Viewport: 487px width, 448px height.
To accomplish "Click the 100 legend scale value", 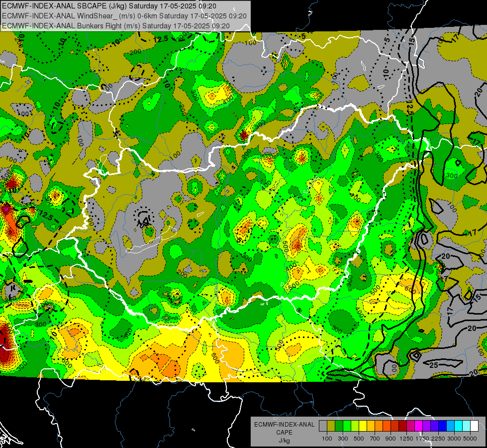I will (327, 439).
